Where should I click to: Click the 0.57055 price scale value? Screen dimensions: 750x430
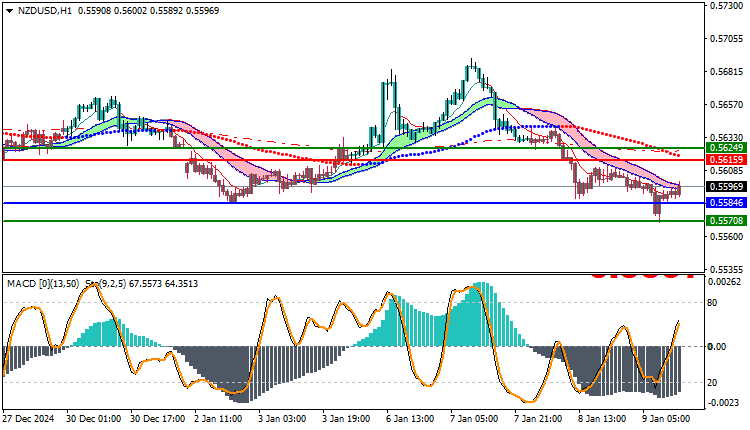pyautogui.click(x=727, y=39)
